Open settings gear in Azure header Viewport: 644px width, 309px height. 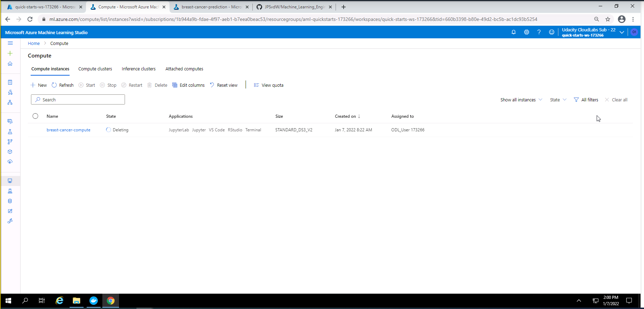(x=526, y=32)
